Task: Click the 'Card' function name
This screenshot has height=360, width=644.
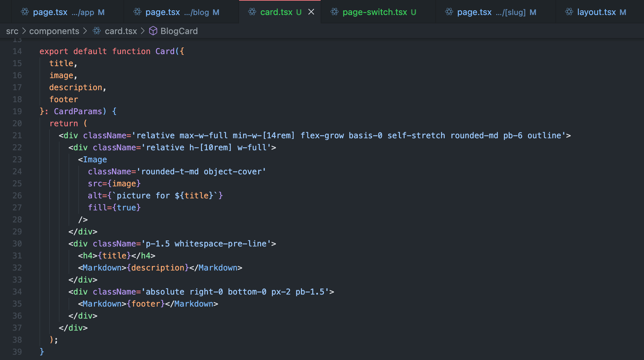Action: pyautogui.click(x=165, y=51)
